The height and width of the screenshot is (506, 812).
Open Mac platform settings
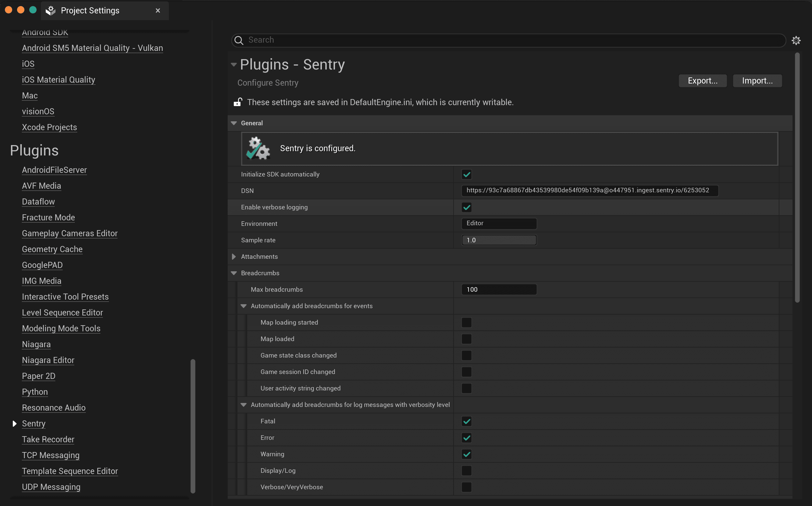click(30, 96)
